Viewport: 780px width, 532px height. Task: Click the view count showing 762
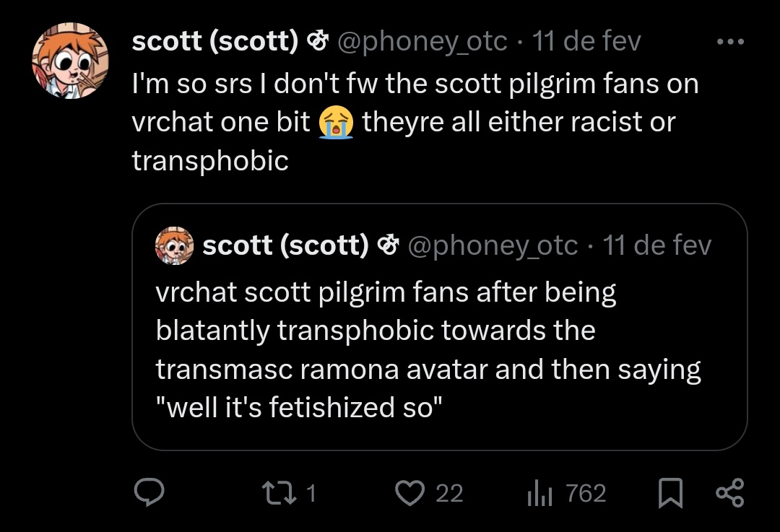coord(586,493)
